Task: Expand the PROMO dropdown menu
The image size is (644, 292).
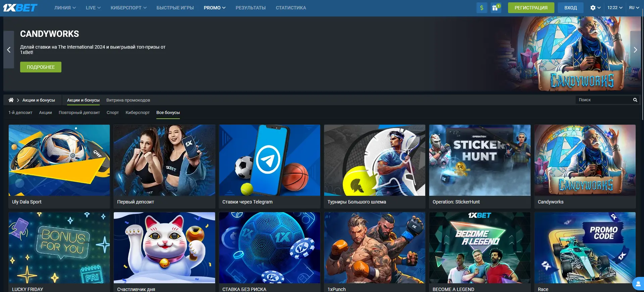Action: click(x=214, y=8)
